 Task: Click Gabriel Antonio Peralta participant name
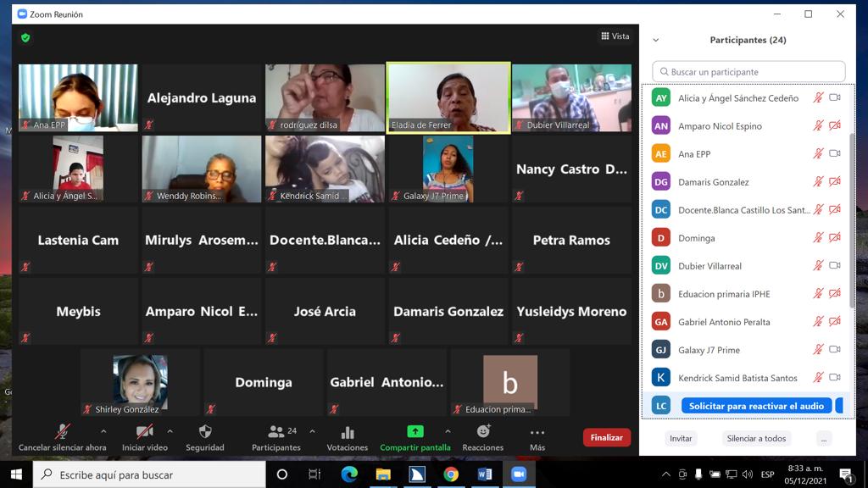pos(724,321)
